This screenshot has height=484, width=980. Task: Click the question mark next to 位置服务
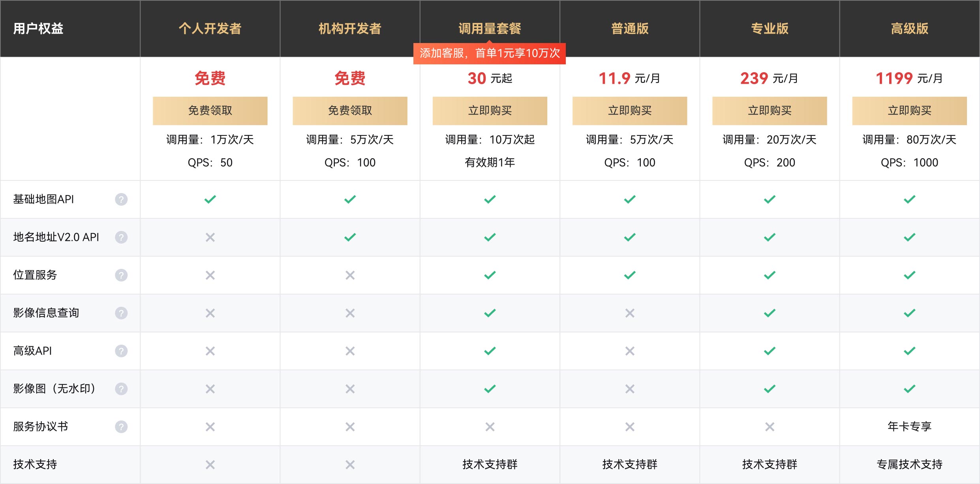pos(121,275)
